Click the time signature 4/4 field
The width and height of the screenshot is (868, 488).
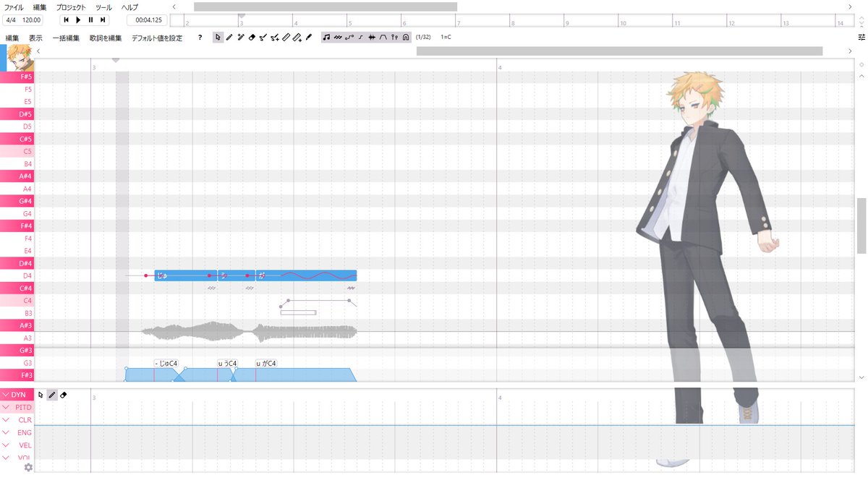click(11, 20)
